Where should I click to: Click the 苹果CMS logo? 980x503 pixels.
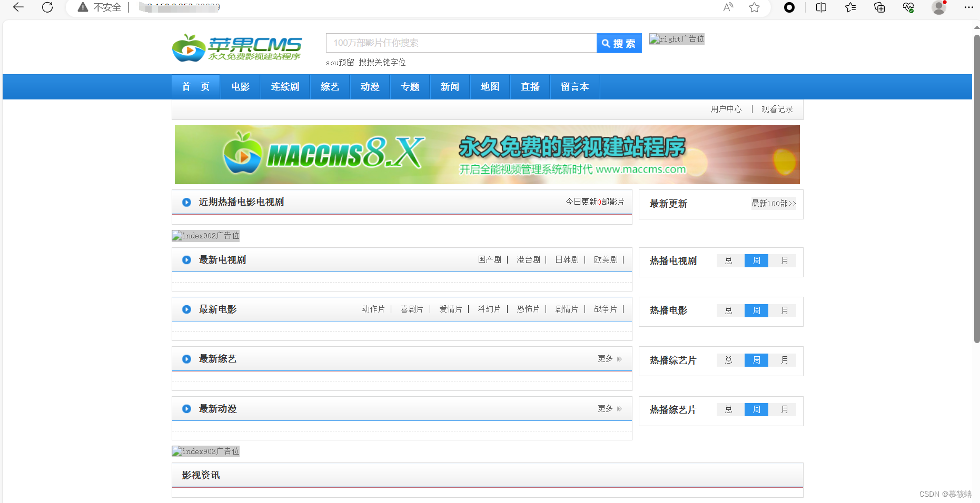pos(237,48)
